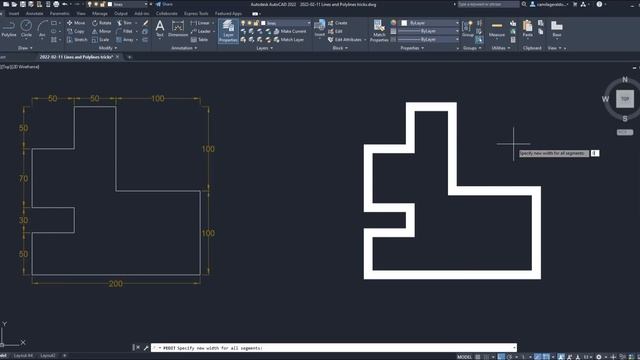Toggle polar tracking in status bar
Viewport: 640px width, 360px height.
510,357
